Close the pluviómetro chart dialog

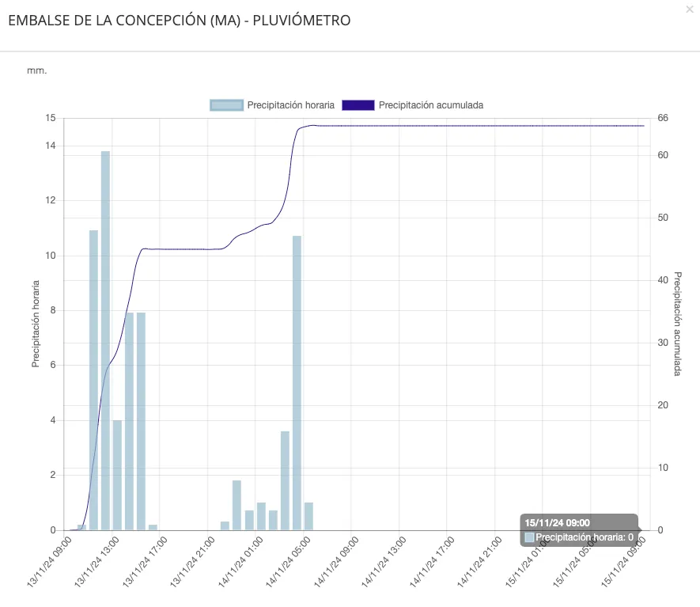689,9
